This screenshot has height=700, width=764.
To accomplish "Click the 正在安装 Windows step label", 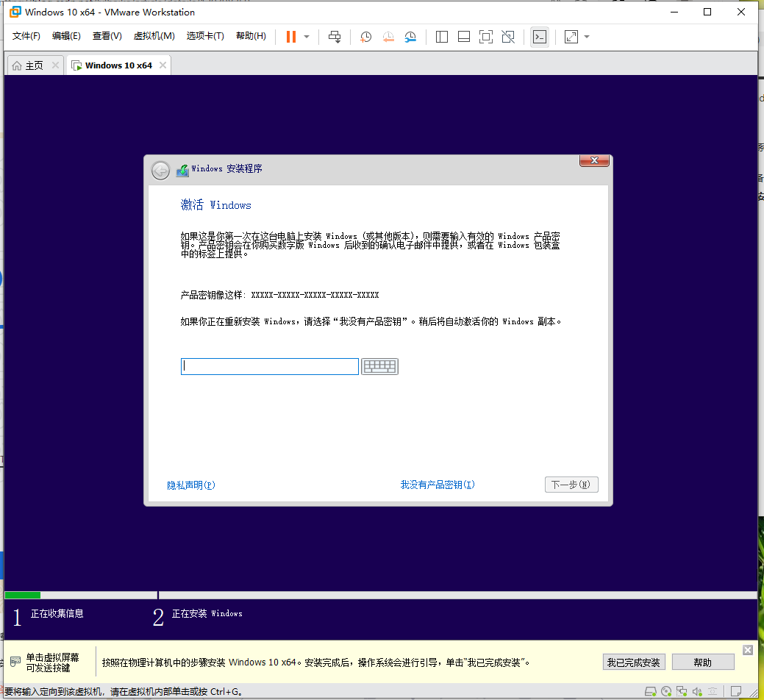I will (x=207, y=613).
